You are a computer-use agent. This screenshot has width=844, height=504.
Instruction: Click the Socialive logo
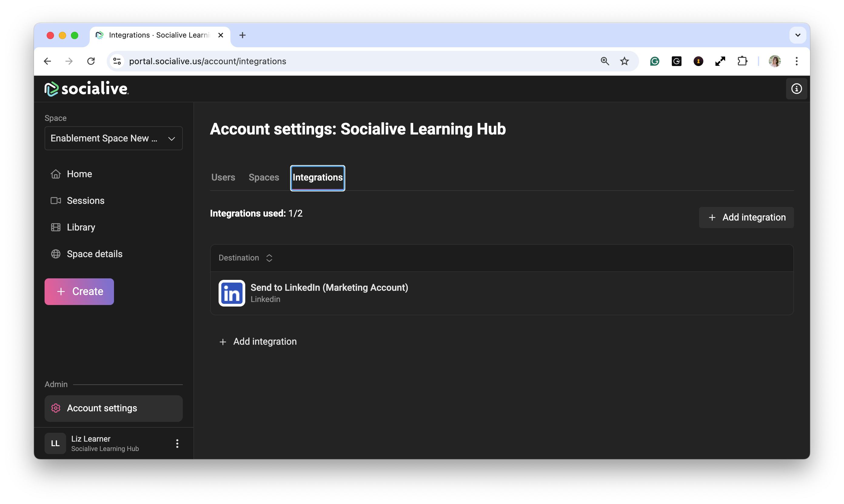(86, 89)
